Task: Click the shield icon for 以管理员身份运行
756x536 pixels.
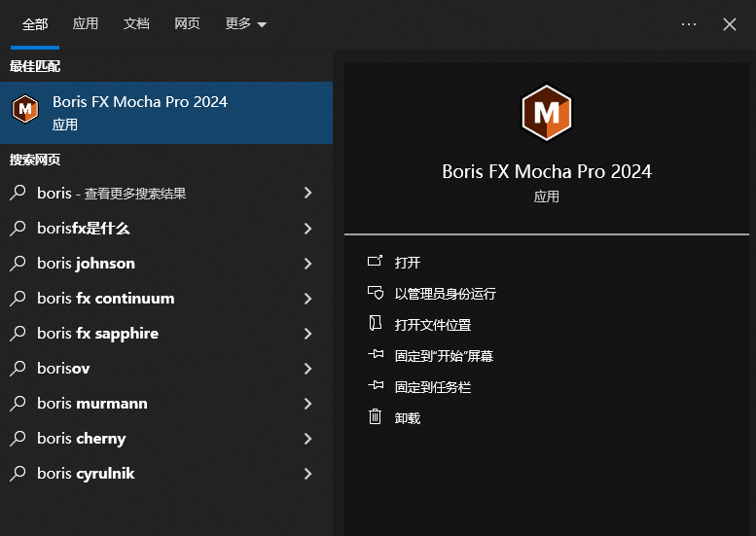Action: [376, 293]
